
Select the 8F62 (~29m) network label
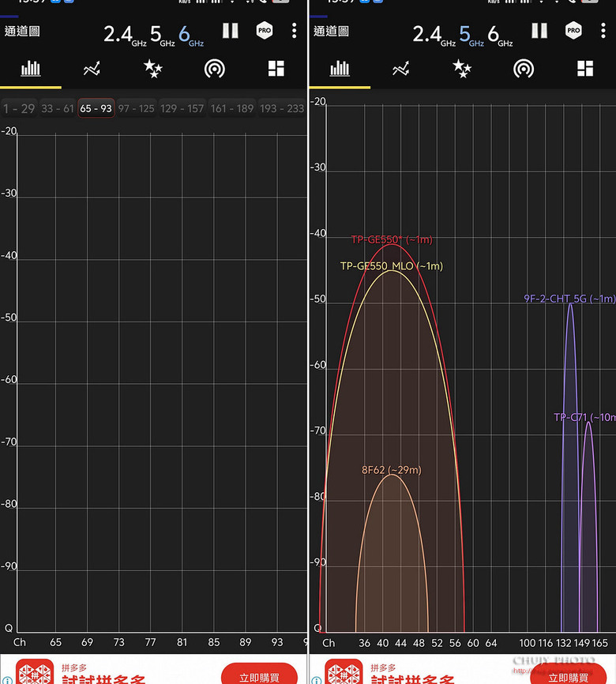[x=392, y=470]
